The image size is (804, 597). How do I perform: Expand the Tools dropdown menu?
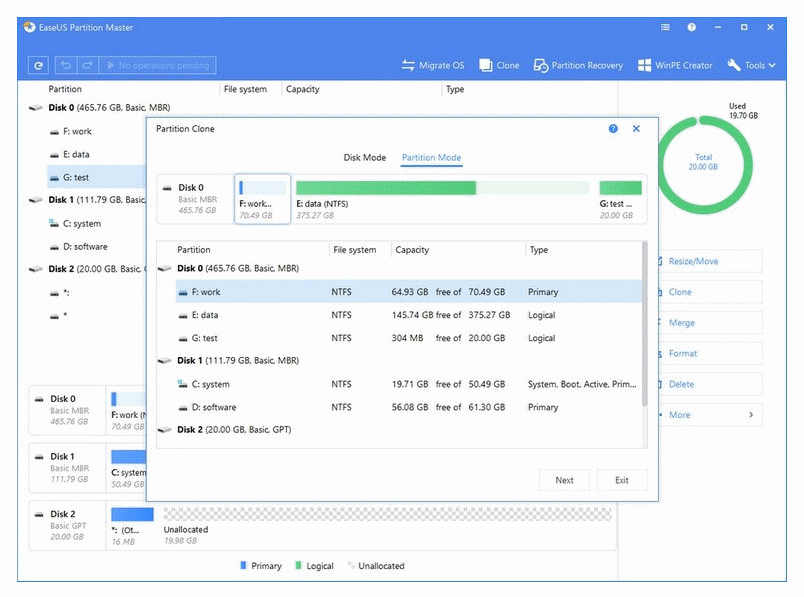[x=751, y=66]
